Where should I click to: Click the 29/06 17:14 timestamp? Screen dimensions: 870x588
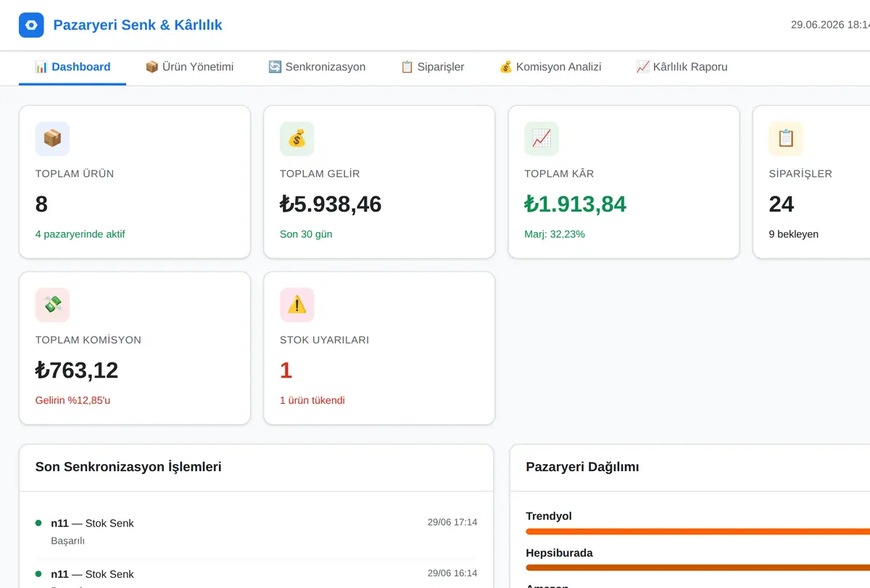click(x=452, y=522)
